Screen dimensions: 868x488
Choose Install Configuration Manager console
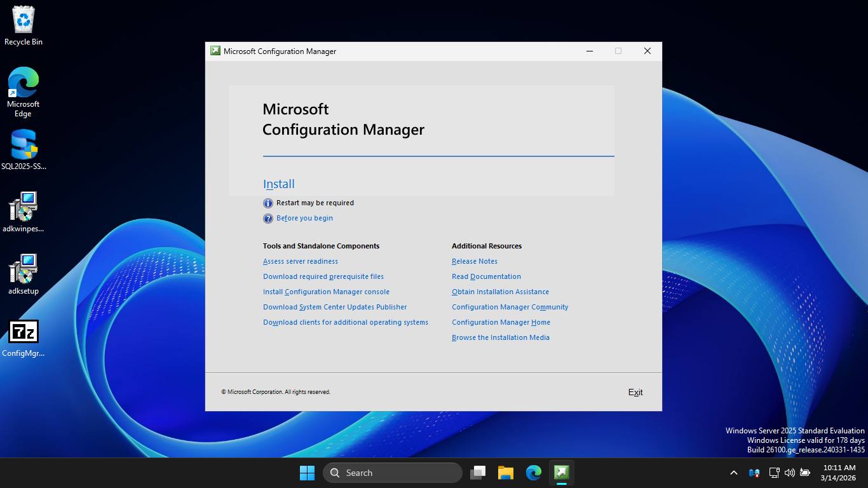pos(326,292)
